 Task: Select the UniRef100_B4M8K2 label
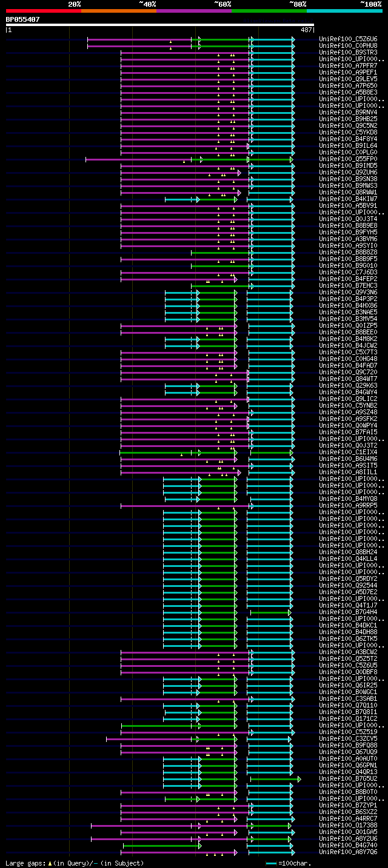(x=348, y=339)
